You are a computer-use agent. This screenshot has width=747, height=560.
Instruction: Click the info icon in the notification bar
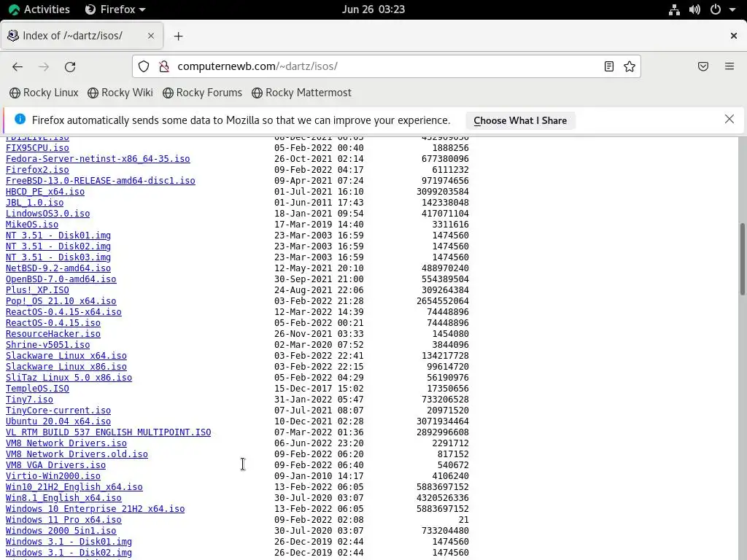(x=20, y=119)
